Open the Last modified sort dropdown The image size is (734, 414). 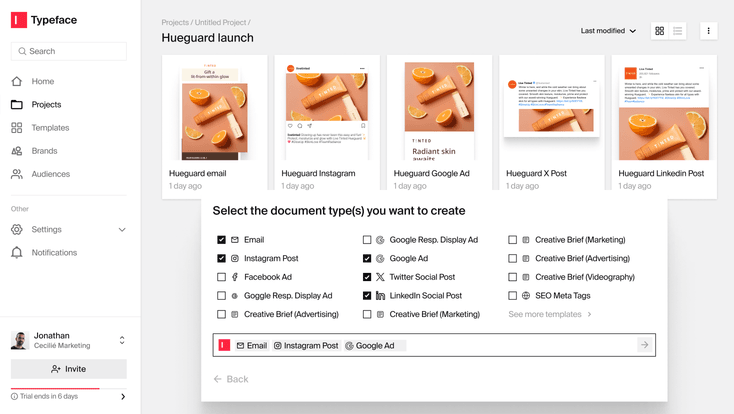(608, 31)
